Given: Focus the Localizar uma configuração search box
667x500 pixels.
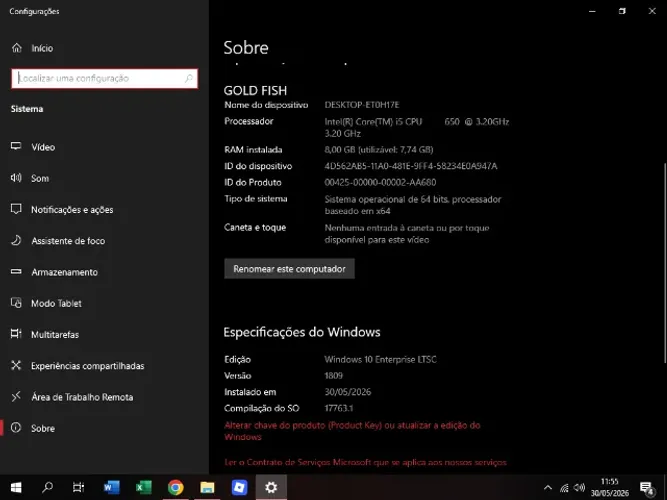Looking at the screenshot, I should (x=105, y=78).
